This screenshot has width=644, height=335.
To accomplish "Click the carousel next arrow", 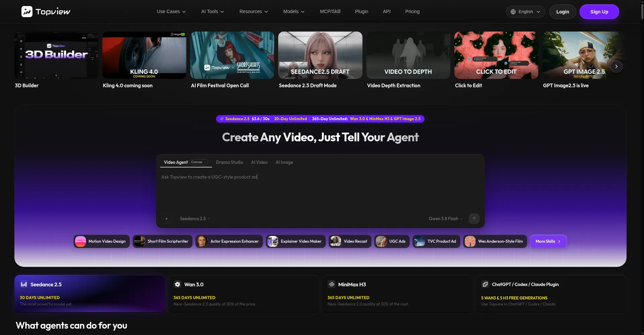I will point(616,66).
